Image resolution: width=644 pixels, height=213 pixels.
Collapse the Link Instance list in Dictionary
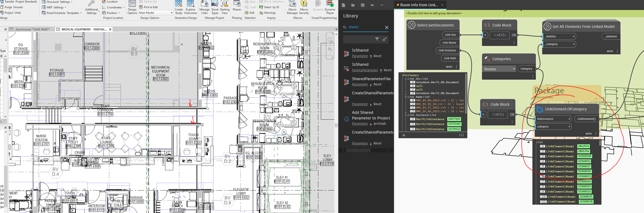(405, 115)
